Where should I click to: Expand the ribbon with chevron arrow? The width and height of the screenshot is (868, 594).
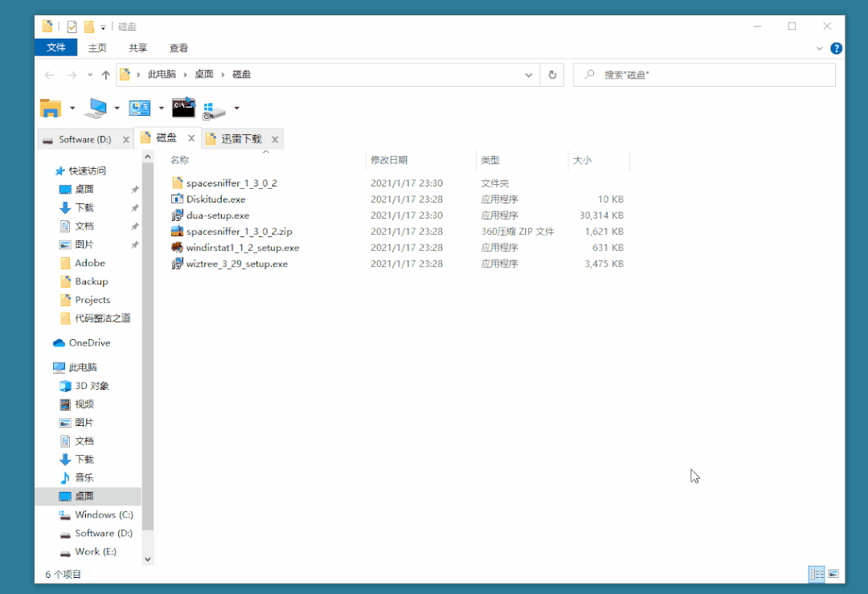click(x=820, y=48)
